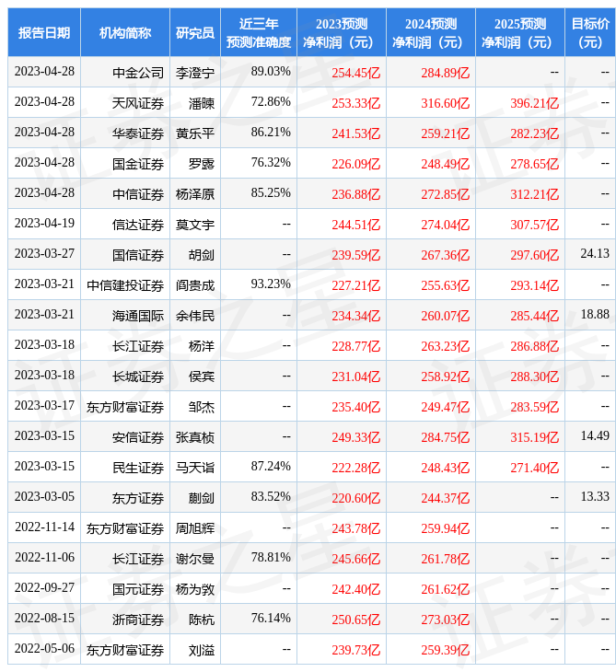
Task: Click 312.21亿 in 2025 forecast
Action: [535, 194]
